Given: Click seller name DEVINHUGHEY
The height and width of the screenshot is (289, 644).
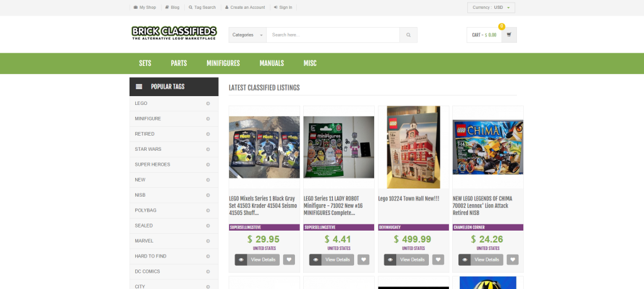Looking at the screenshot, I should click(x=390, y=227).
